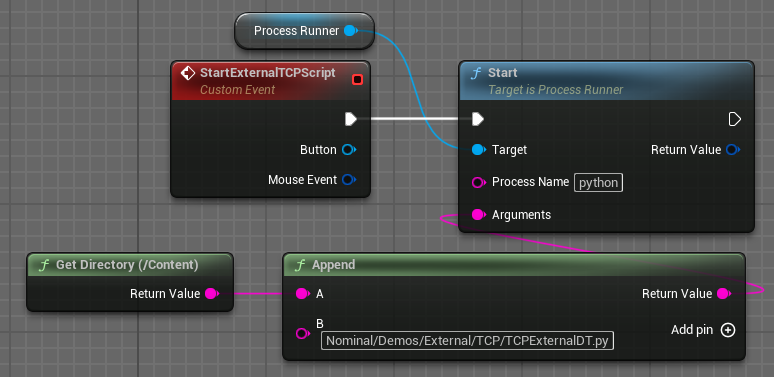Image resolution: width=774 pixels, height=377 pixels.
Task: Click the Append node B input pin
Action: coord(302,334)
